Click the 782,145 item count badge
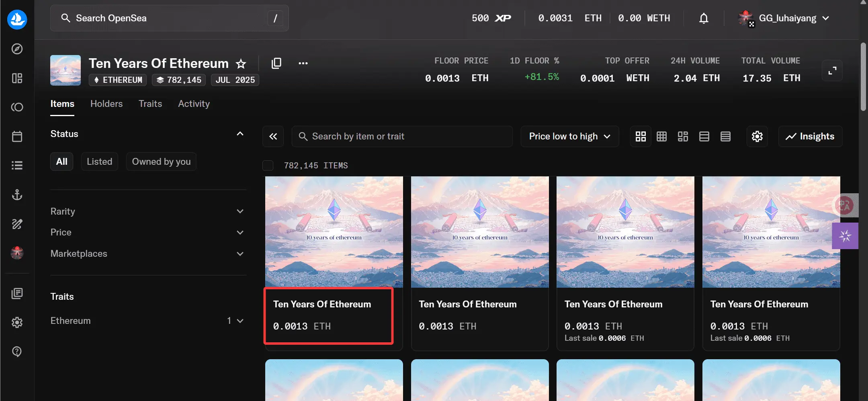868x401 pixels. 179,80
